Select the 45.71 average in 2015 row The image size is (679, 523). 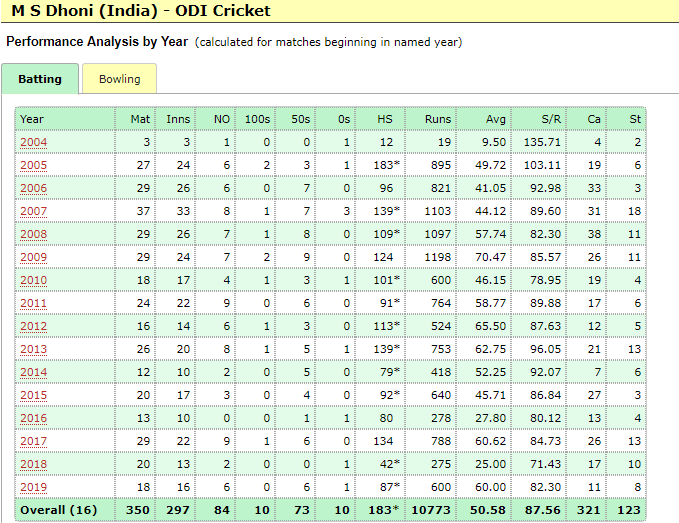click(x=490, y=395)
